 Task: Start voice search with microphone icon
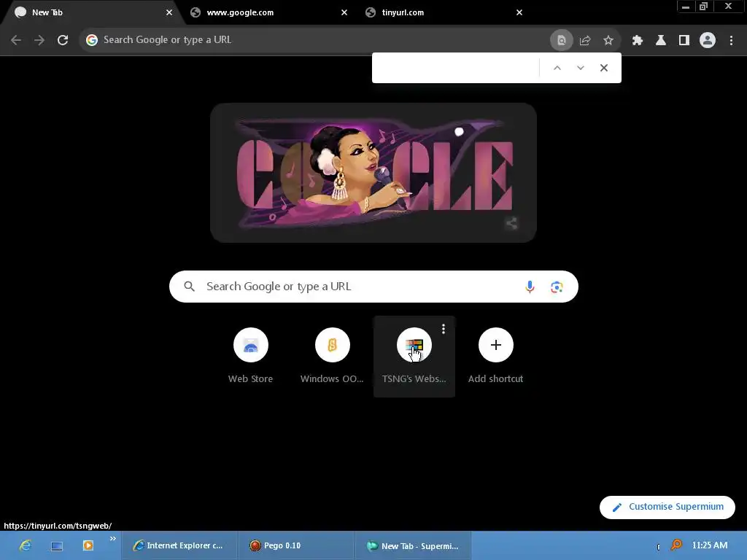point(530,287)
